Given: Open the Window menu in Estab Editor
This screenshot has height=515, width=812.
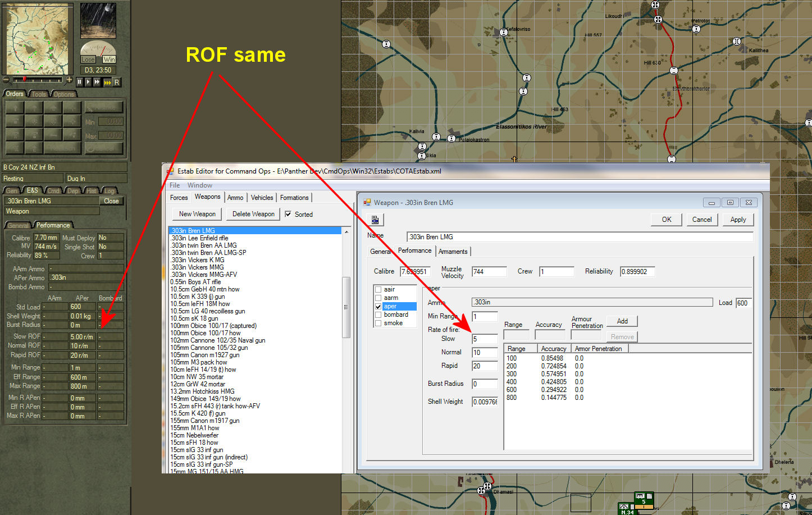Looking at the screenshot, I should click(x=200, y=185).
